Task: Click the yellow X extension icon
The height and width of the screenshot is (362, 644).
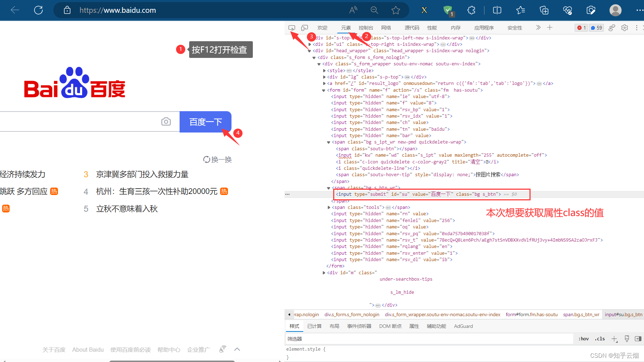Action: [424, 10]
